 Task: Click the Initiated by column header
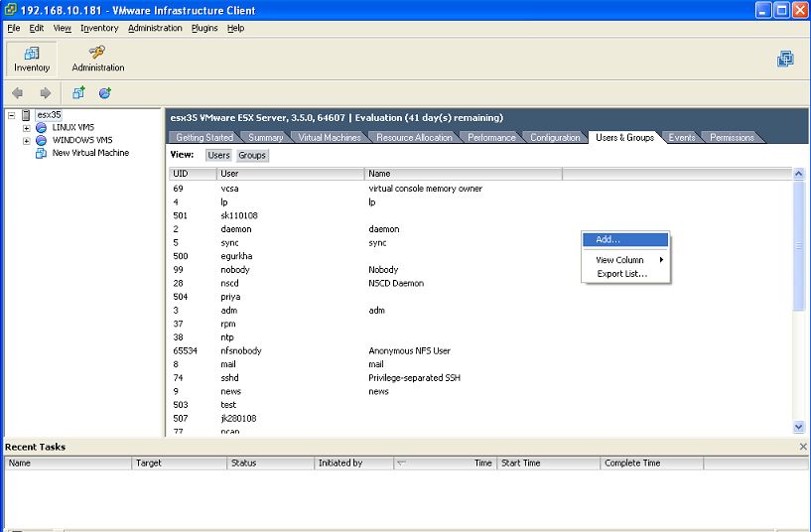(353, 464)
